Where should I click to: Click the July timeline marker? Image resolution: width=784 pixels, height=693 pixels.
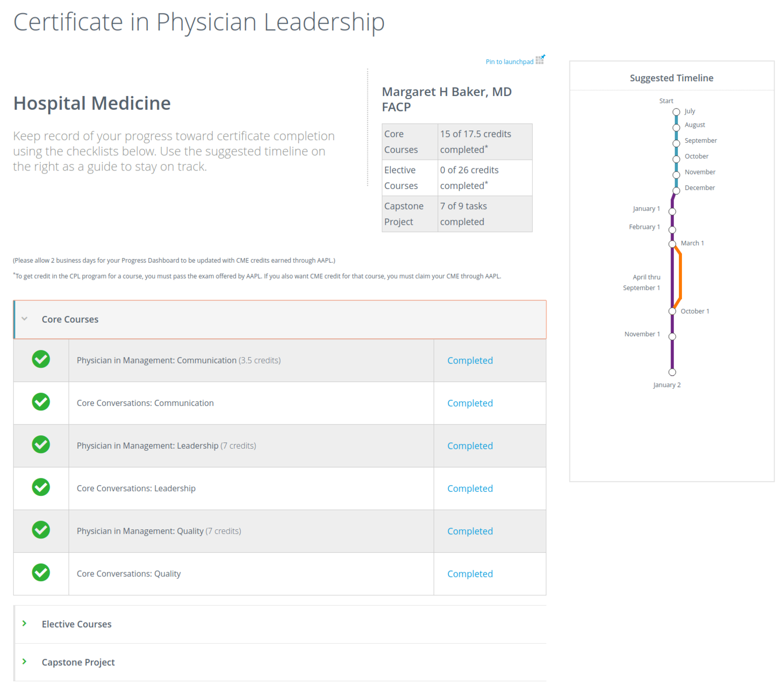coord(676,112)
